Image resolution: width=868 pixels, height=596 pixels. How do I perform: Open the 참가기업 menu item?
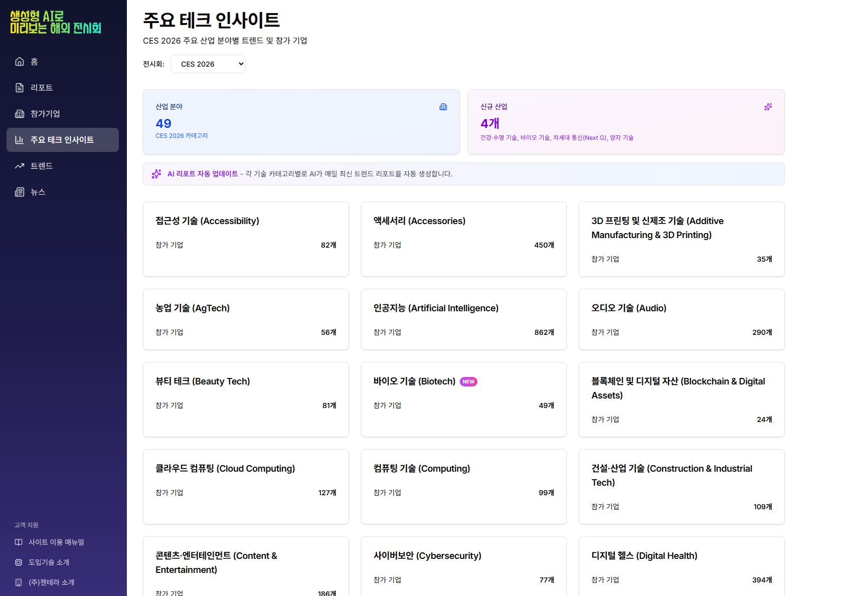click(x=45, y=114)
